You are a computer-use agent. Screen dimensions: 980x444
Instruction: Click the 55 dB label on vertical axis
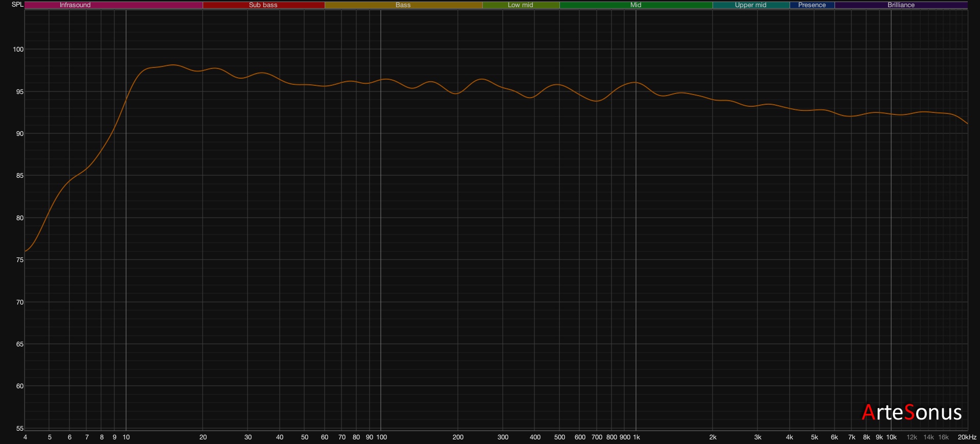20,429
